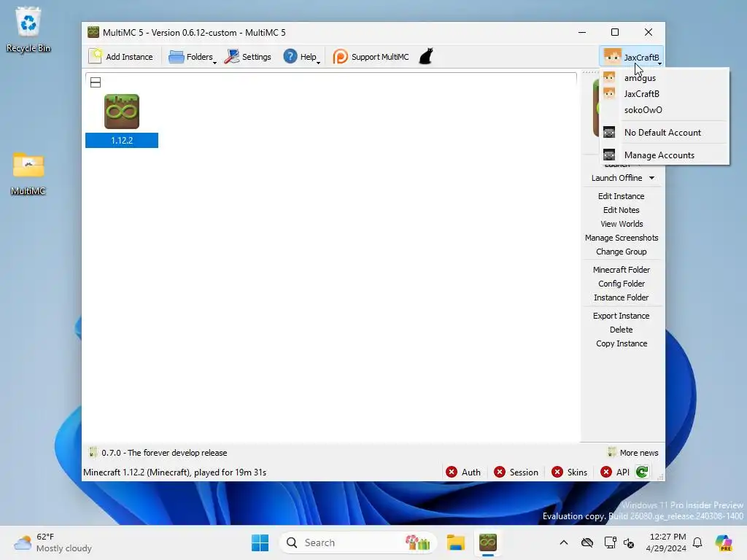
Task: Click the network status tray icon
Action: coord(611,542)
